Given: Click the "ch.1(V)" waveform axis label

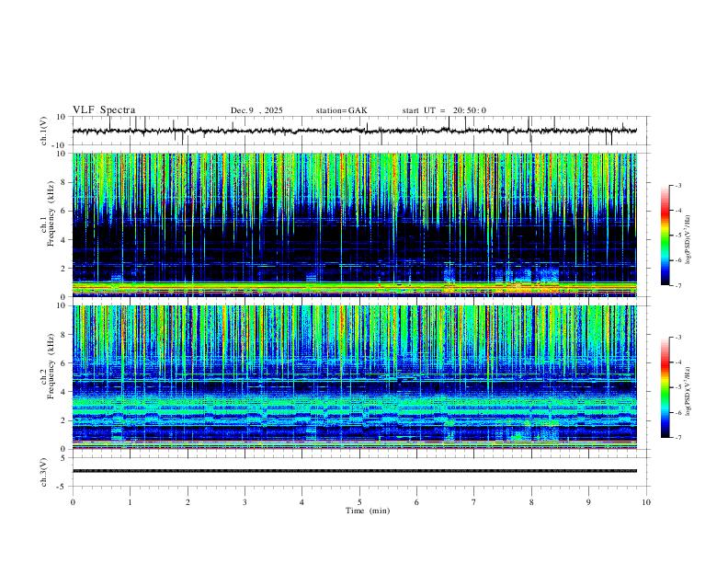Looking at the screenshot, I should (x=44, y=131).
